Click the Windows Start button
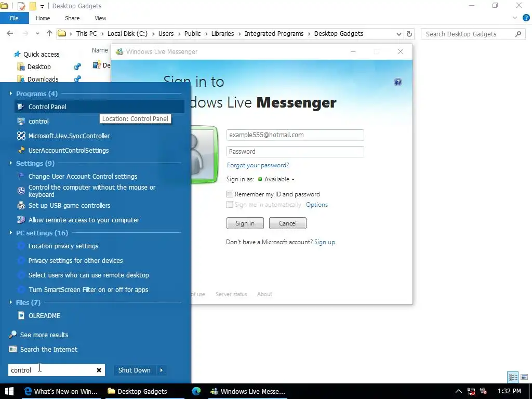 [x=9, y=391]
